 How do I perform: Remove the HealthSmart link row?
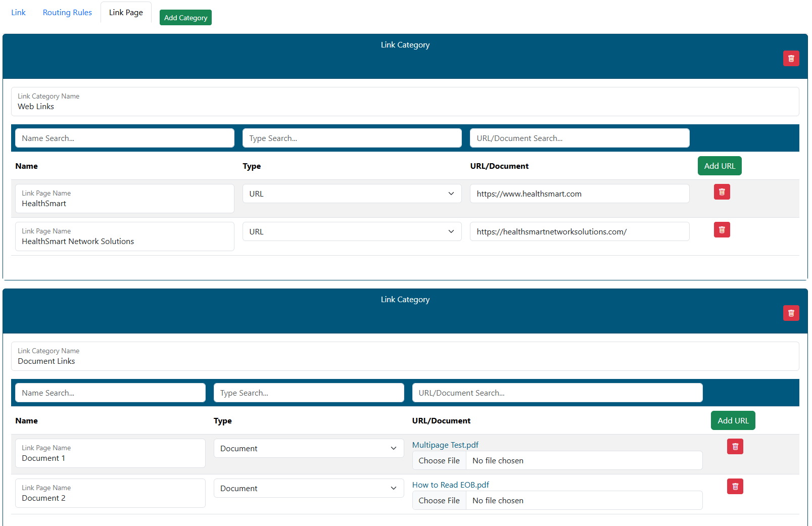(x=722, y=192)
